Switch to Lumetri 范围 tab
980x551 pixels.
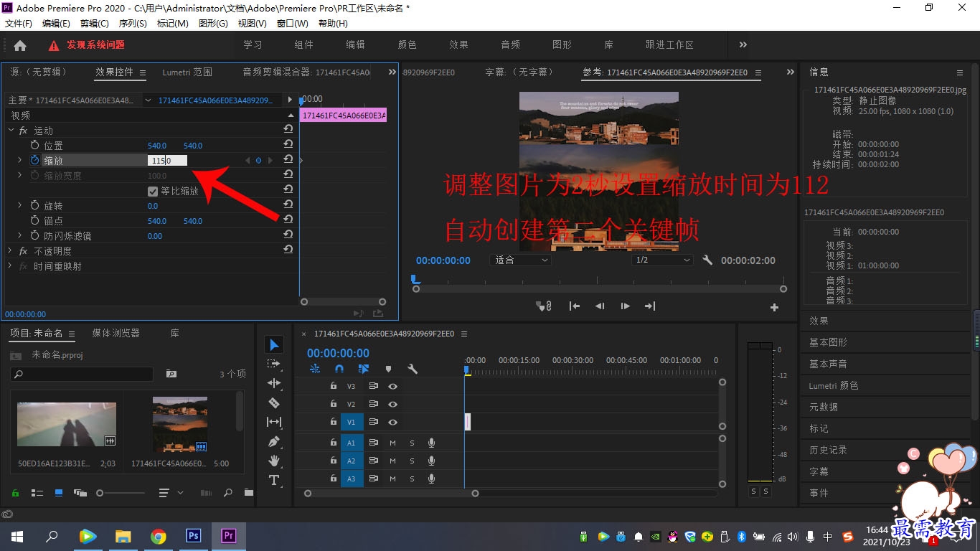click(x=187, y=72)
